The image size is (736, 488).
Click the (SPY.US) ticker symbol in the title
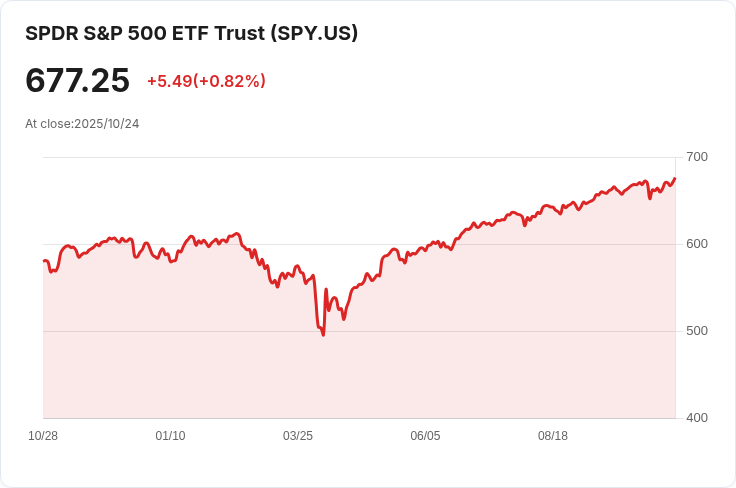click(314, 33)
